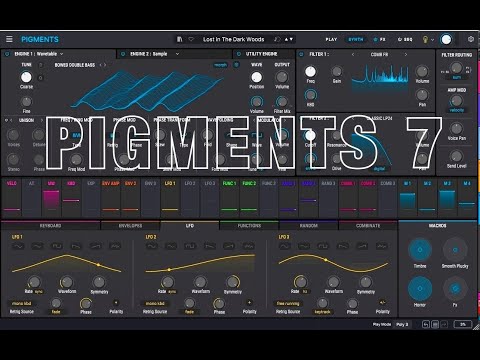This screenshot has width=480, height=360.
Task: Open the hamburger main menu
Action: pos(9,39)
